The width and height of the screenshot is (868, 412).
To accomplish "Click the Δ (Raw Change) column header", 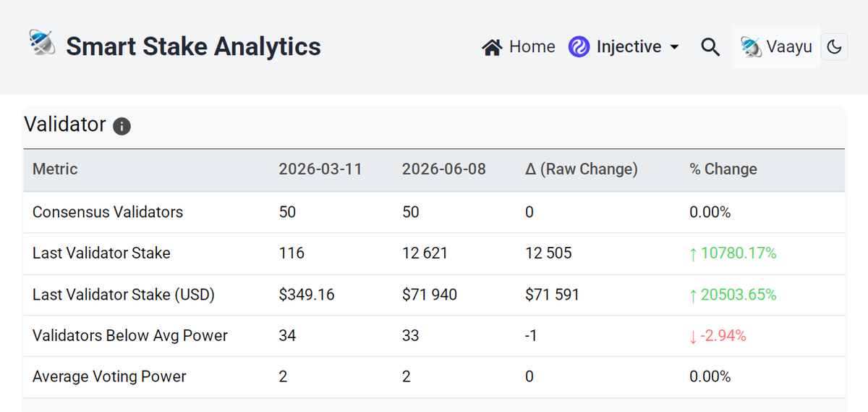I will click(582, 169).
